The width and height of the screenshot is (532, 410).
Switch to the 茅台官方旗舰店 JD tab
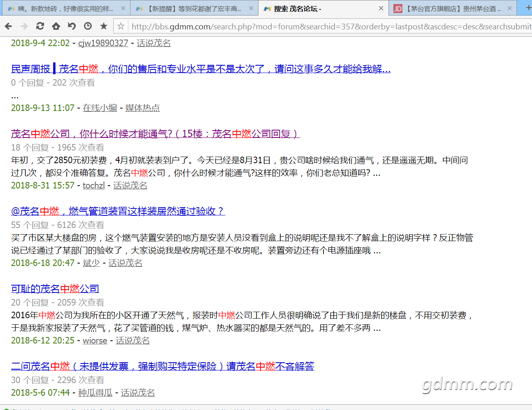[x=453, y=8]
